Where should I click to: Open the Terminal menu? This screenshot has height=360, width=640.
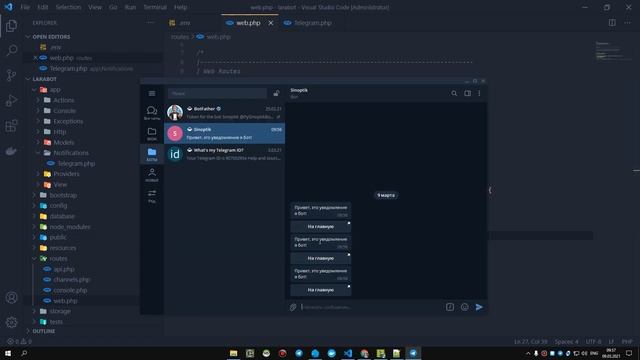pos(155,7)
